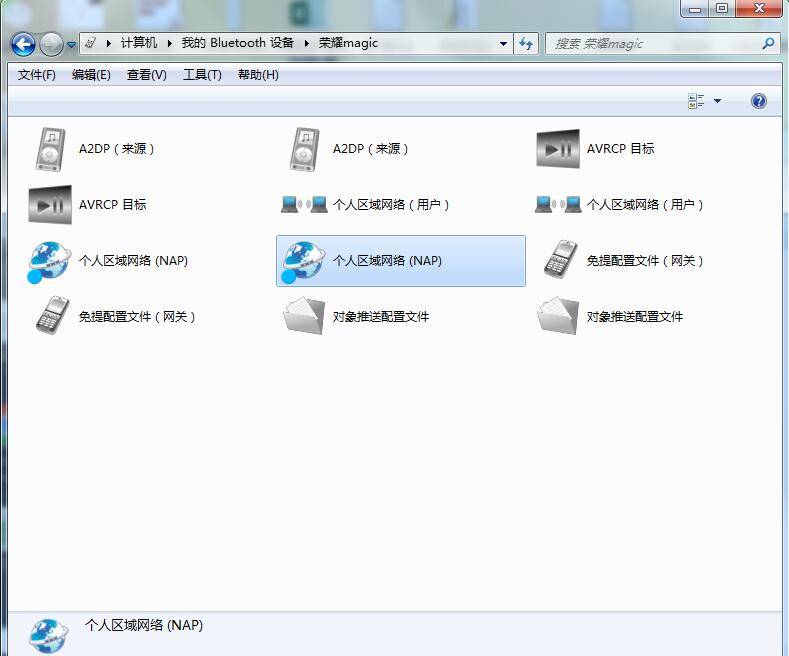Open the 查看(V) menu

(x=147, y=75)
